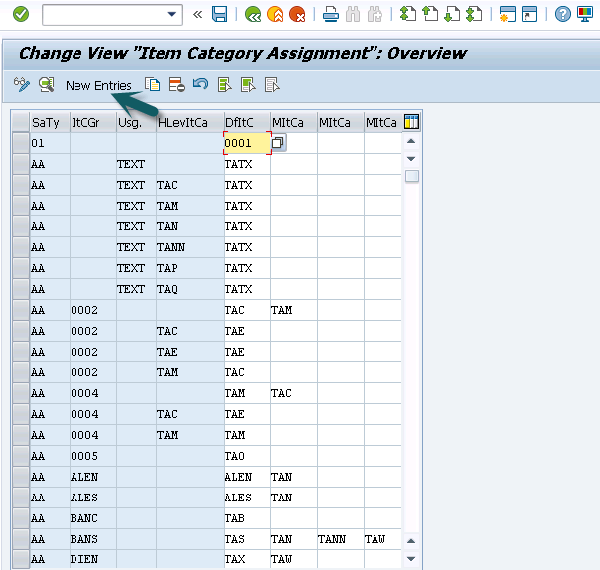Select row AA TEXT TANN TATX
Image resolution: width=600 pixels, height=570 pixels.
click(x=21, y=247)
